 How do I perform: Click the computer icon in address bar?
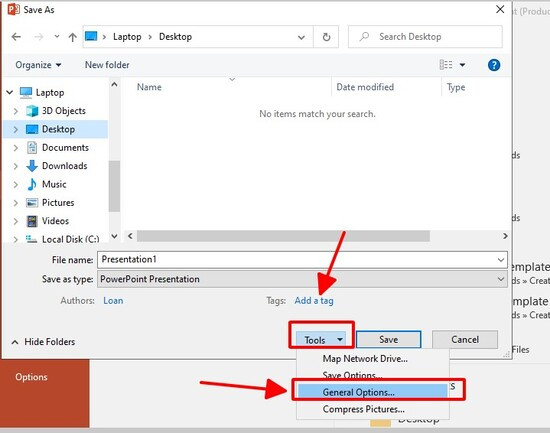(91, 36)
